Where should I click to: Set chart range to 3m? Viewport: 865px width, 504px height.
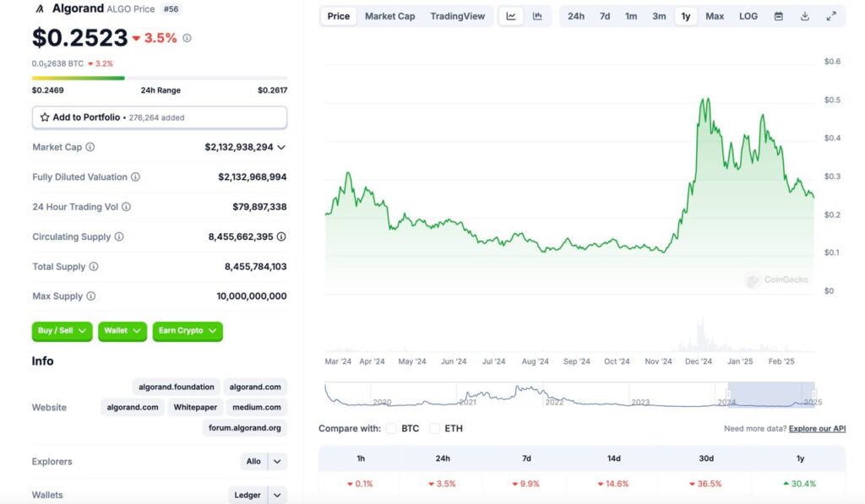click(x=659, y=16)
